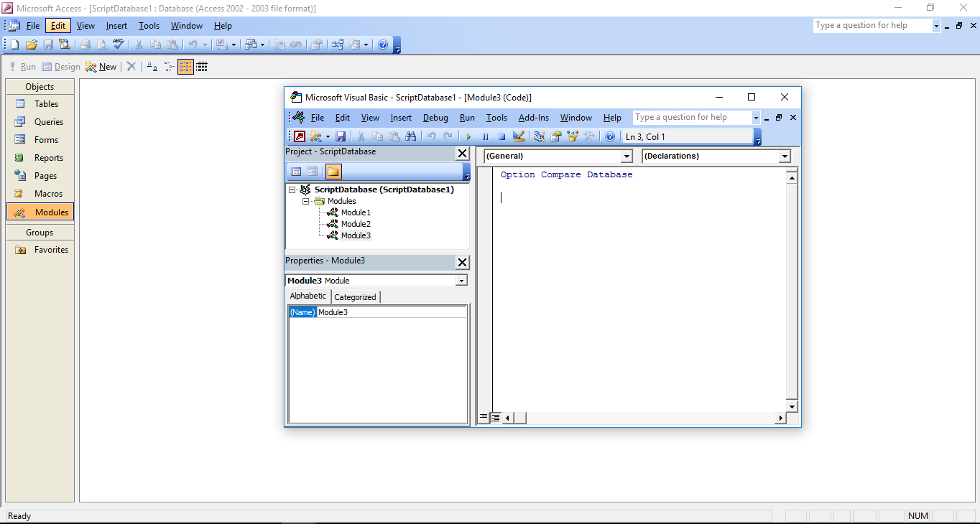Screen dimensions: 980x524
Task: Open the Insert Module dropdown arrow
Action: pos(328,136)
